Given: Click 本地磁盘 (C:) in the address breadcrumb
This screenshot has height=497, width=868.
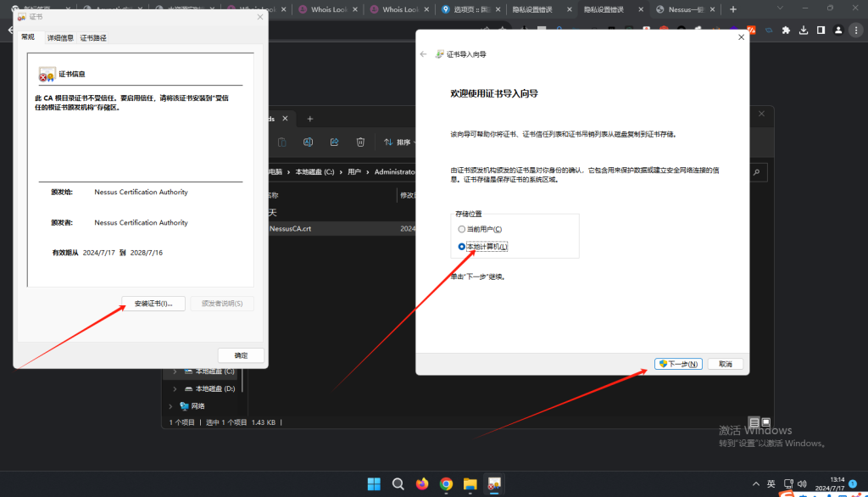Looking at the screenshot, I should coord(314,172).
